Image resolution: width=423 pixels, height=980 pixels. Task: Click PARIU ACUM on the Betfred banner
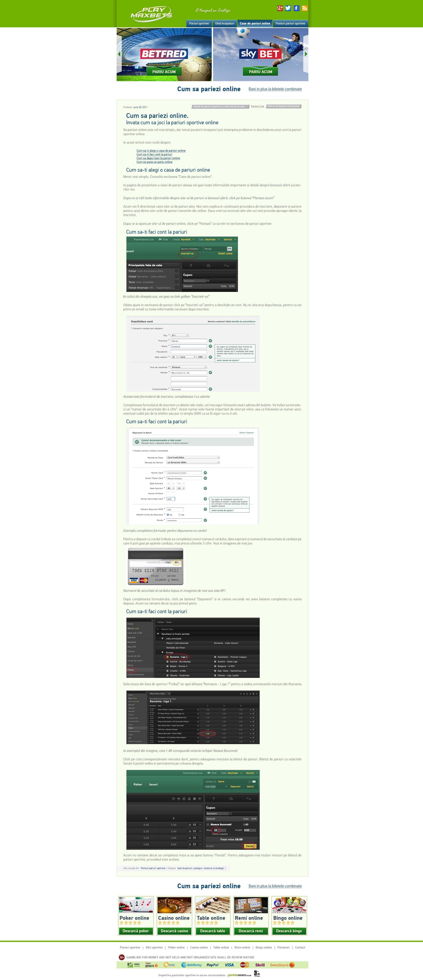[x=164, y=72]
